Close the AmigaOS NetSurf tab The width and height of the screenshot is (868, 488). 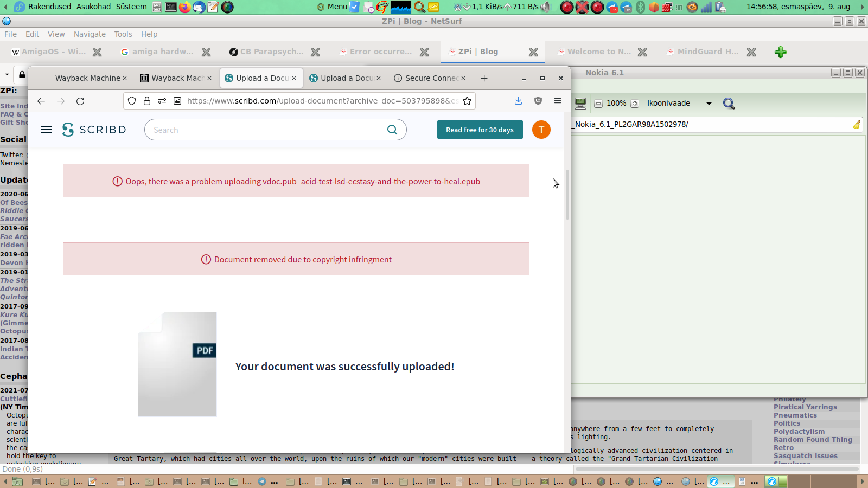[x=97, y=52]
